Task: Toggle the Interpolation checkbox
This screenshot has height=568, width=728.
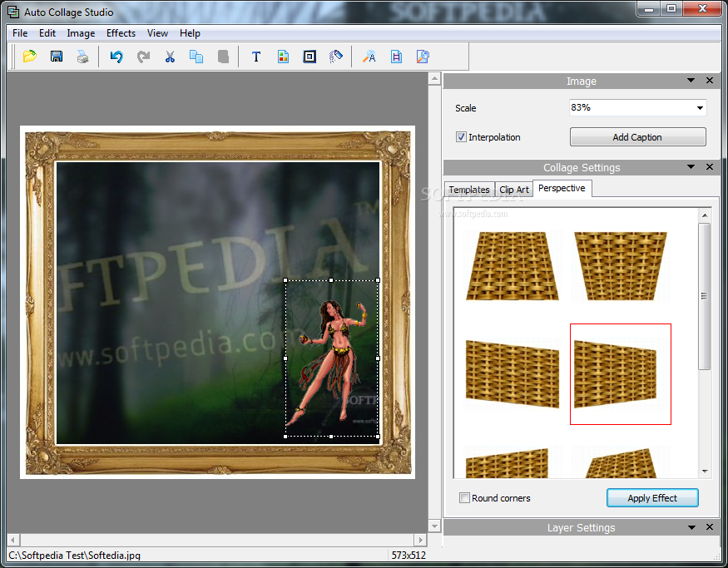Action: [461, 137]
